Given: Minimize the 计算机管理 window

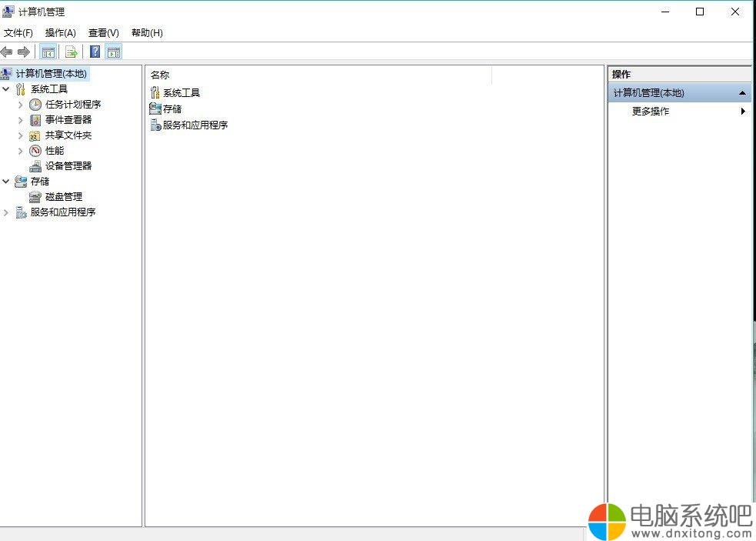Looking at the screenshot, I should [x=665, y=12].
